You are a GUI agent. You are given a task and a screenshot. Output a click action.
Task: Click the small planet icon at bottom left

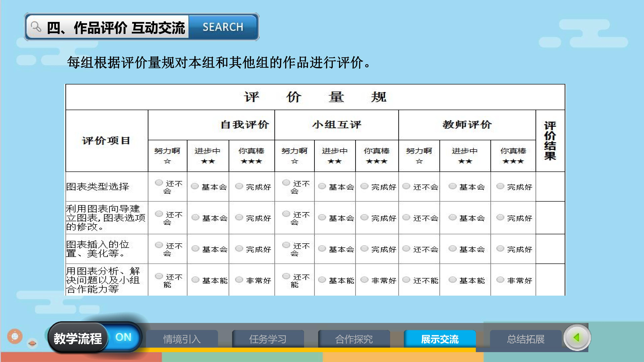[32, 344]
